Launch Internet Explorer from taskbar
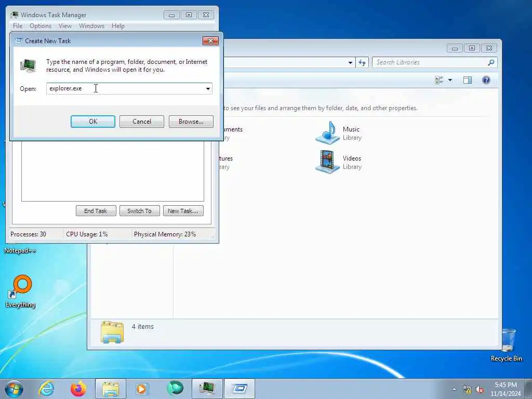Viewport: 532px width, 399px height. 46,389
